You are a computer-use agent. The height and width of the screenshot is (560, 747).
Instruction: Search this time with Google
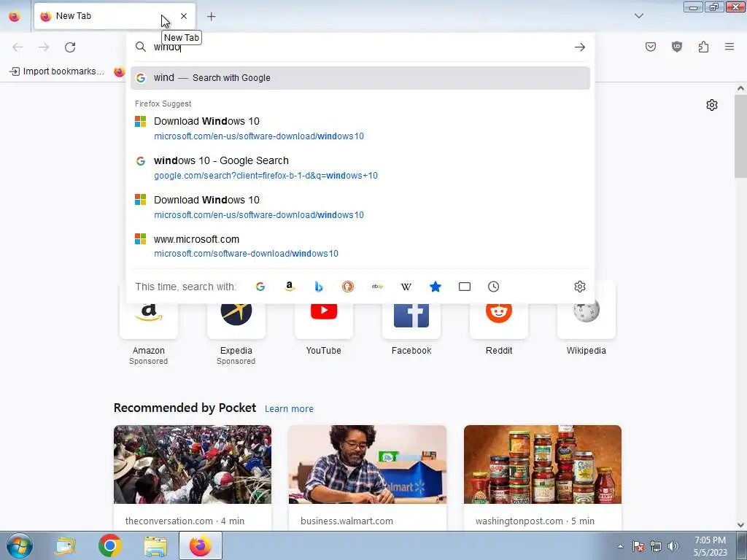coord(260,287)
